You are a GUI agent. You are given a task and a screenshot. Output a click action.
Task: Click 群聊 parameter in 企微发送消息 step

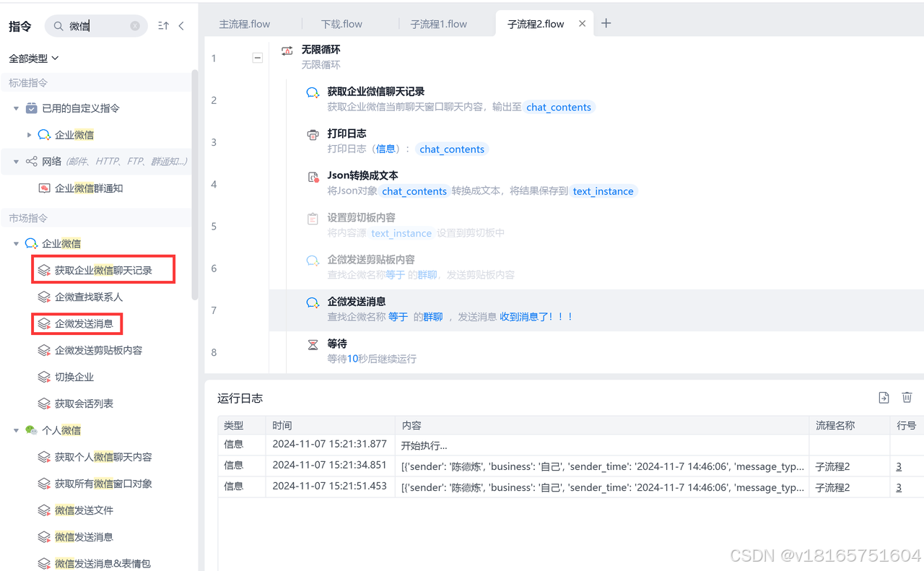(433, 317)
